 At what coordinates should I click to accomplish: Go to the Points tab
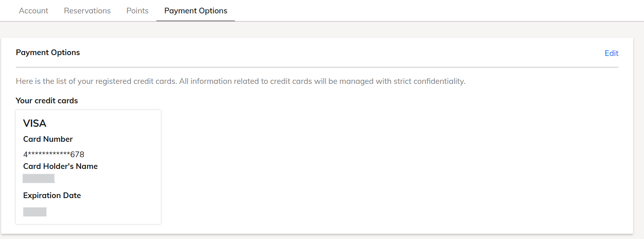pyautogui.click(x=137, y=11)
